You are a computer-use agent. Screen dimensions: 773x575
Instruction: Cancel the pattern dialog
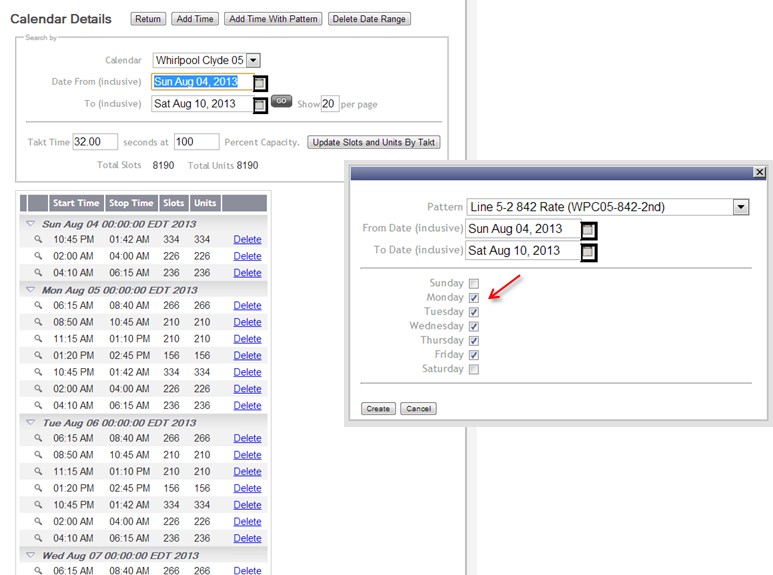(x=419, y=409)
